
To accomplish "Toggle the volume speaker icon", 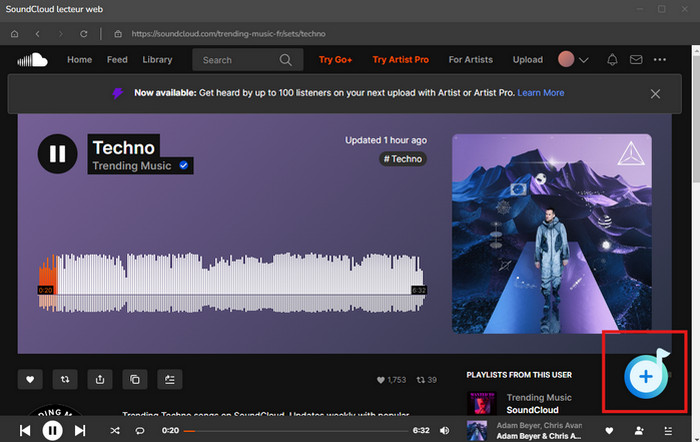I will pos(445,430).
